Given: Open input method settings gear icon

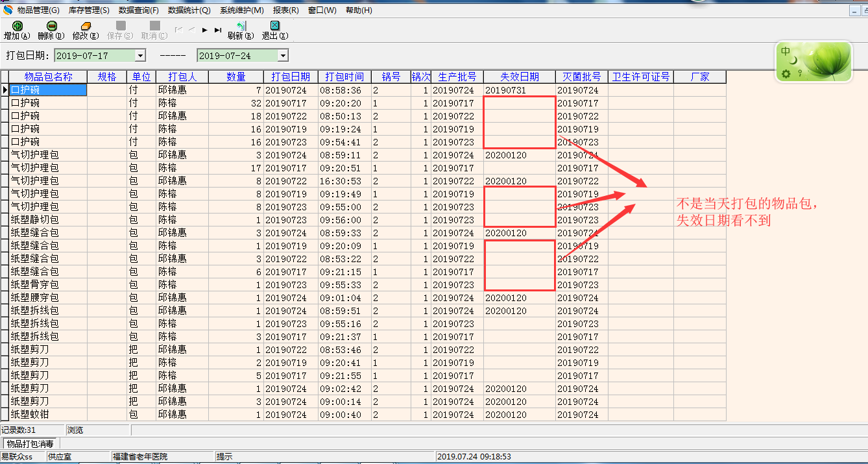Looking at the screenshot, I should [x=786, y=73].
